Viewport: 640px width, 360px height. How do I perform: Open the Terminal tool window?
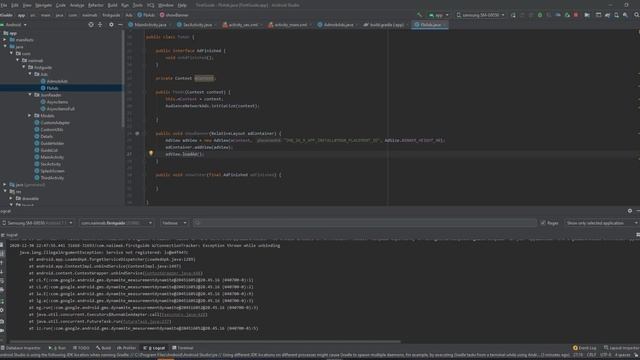point(182,348)
